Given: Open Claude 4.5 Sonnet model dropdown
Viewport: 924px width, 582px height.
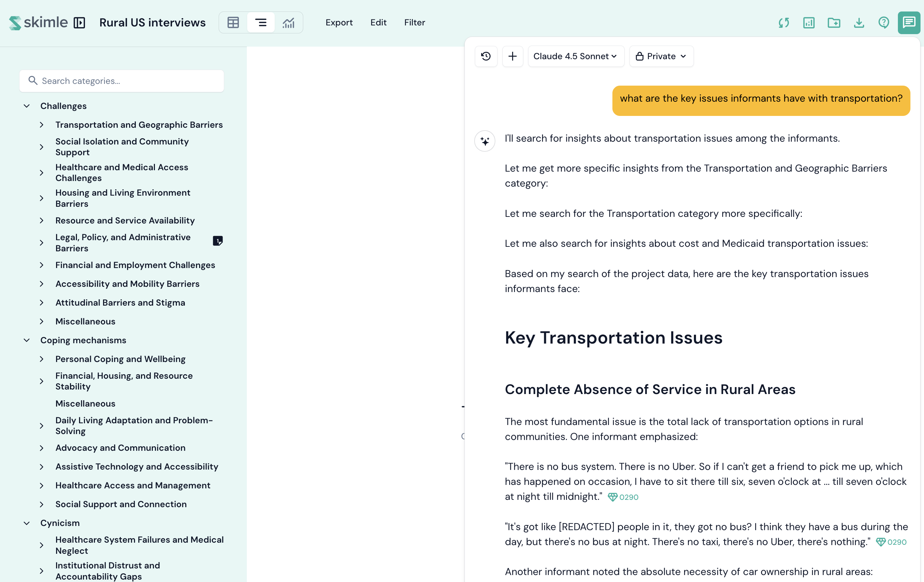Looking at the screenshot, I should pos(575,56).
